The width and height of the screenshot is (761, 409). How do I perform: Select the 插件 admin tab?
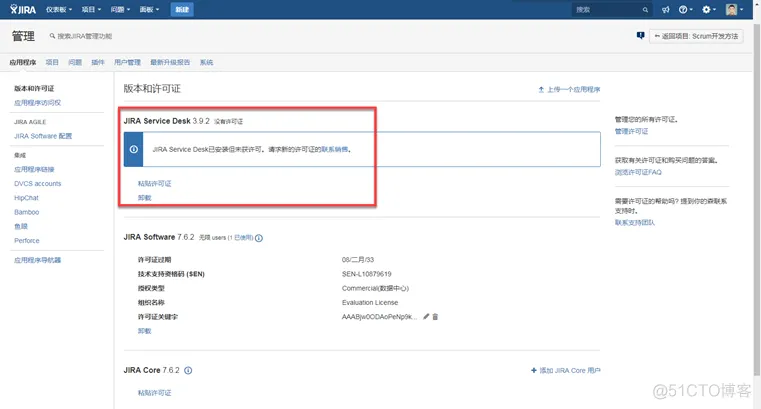tap(98, 62)
